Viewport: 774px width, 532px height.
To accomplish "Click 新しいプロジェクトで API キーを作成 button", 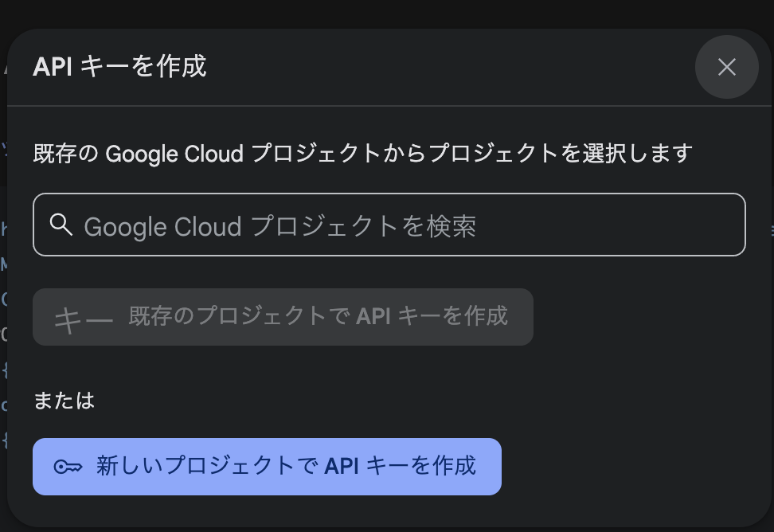I will [x=267, y=467].
